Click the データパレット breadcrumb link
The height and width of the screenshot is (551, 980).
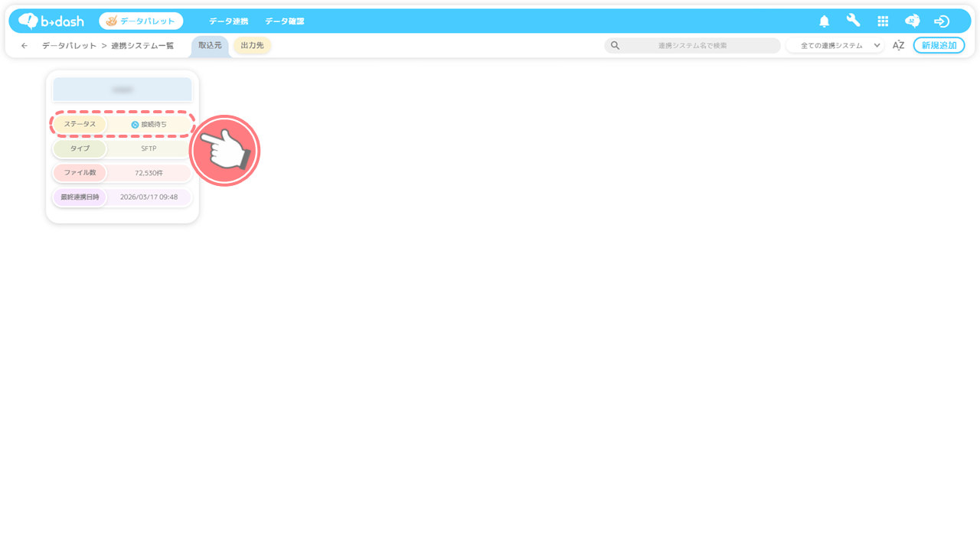(69, 46)
